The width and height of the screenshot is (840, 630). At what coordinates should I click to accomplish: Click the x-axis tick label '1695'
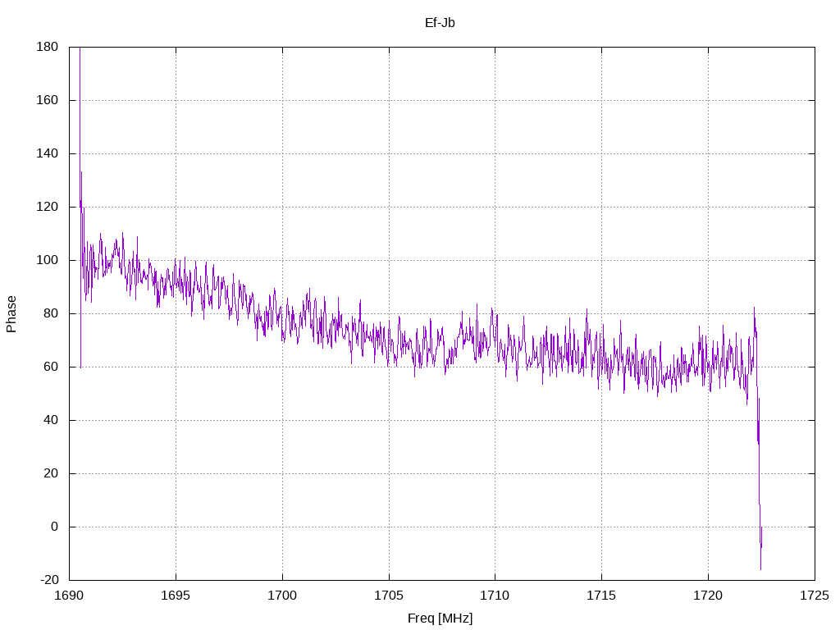176,596
